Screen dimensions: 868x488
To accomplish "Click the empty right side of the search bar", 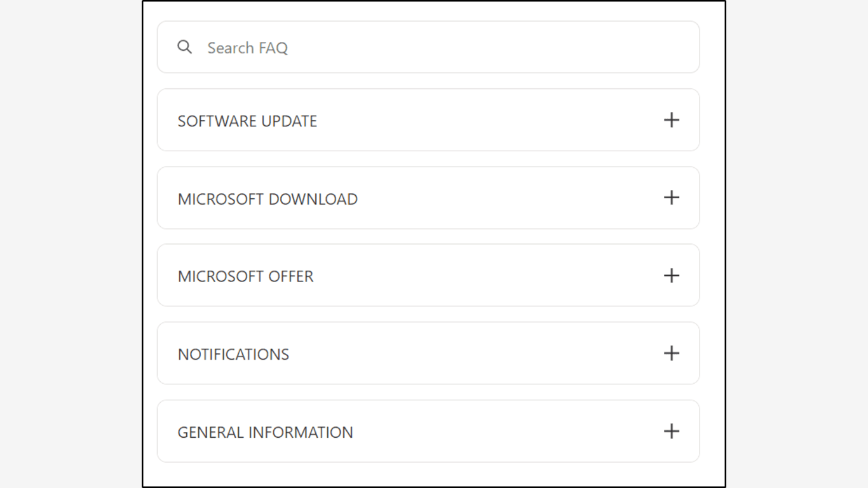I will (572, 48).
